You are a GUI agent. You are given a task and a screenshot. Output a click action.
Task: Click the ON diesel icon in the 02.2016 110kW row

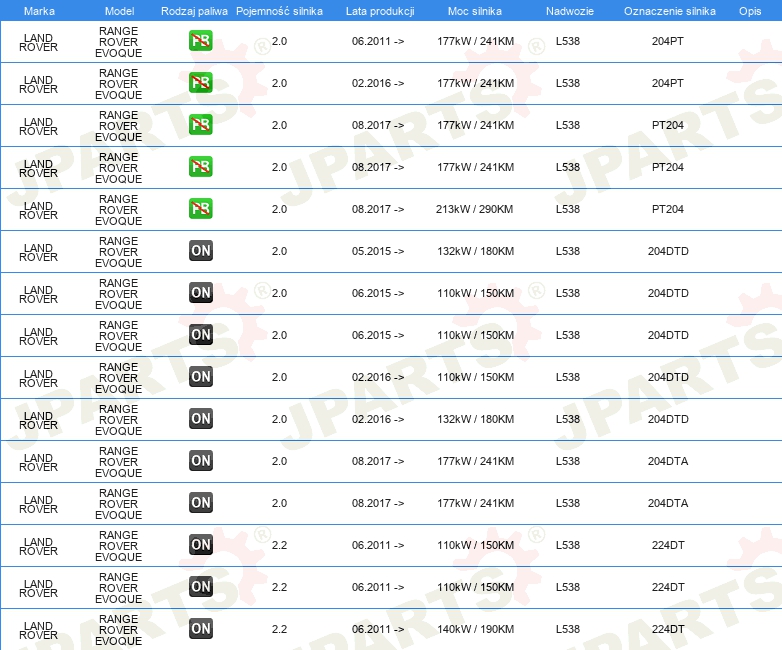point(201,377)
